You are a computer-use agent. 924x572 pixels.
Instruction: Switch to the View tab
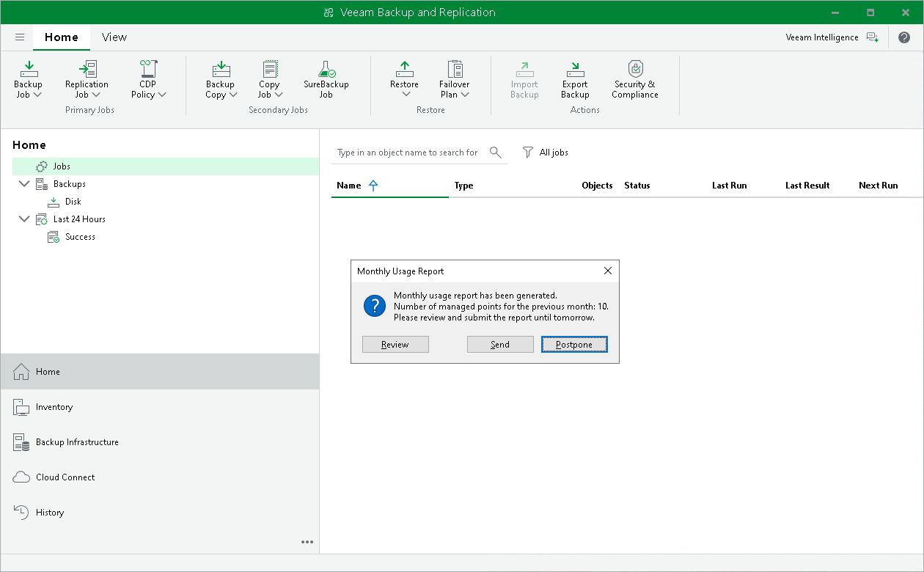point(114,37)
